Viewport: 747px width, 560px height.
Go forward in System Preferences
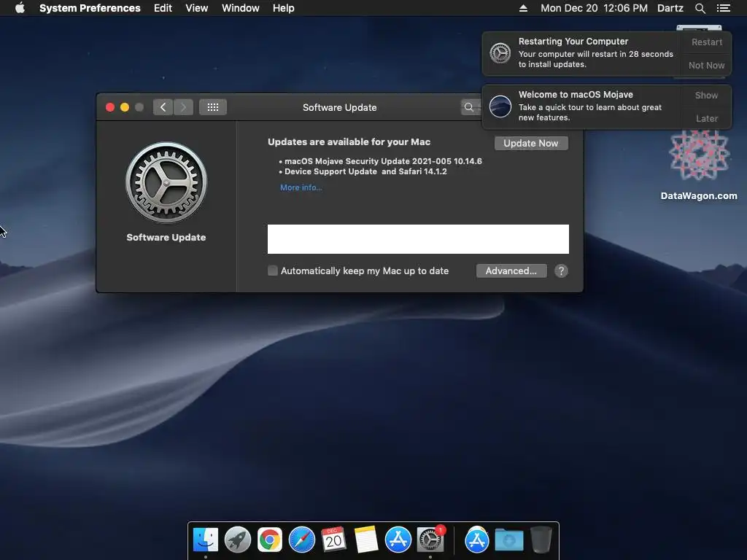[x=183, y=107]
